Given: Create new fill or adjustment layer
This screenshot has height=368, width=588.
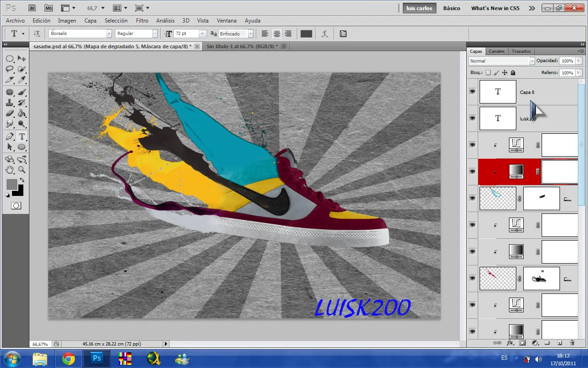Looking at the screenshot, I should pyautogui.click(x=535, y=343).
